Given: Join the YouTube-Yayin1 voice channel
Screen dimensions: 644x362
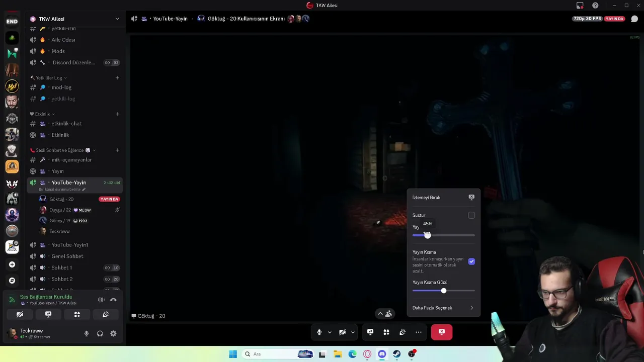Looking at the screenshot, I should (75, 245).
